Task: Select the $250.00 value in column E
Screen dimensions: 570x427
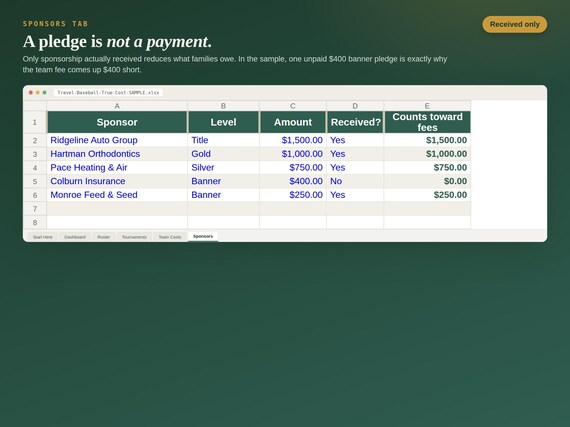Action: pyautogui.click(x=427, y=195)
